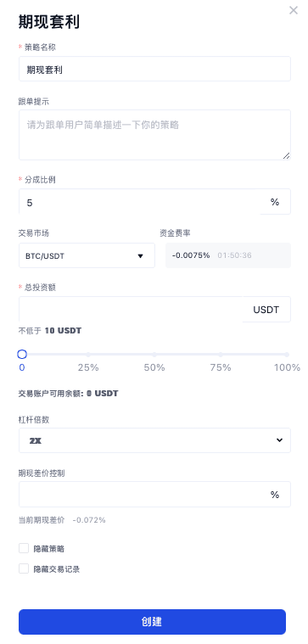Set the investment slider to 25%

88,354
